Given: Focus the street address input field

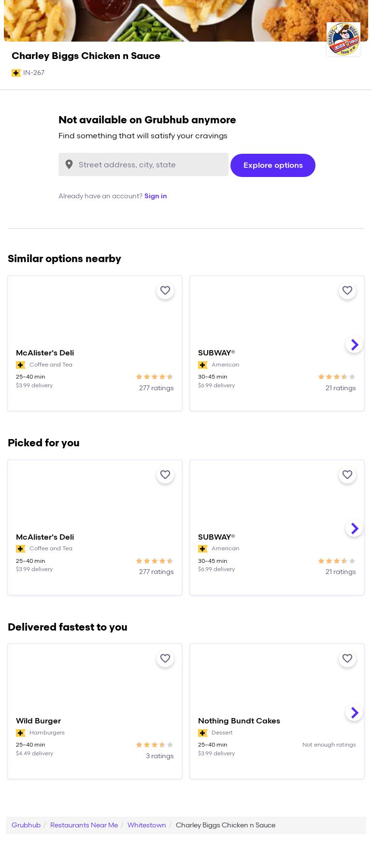Looking at the screenshot, I should [151, 164].
